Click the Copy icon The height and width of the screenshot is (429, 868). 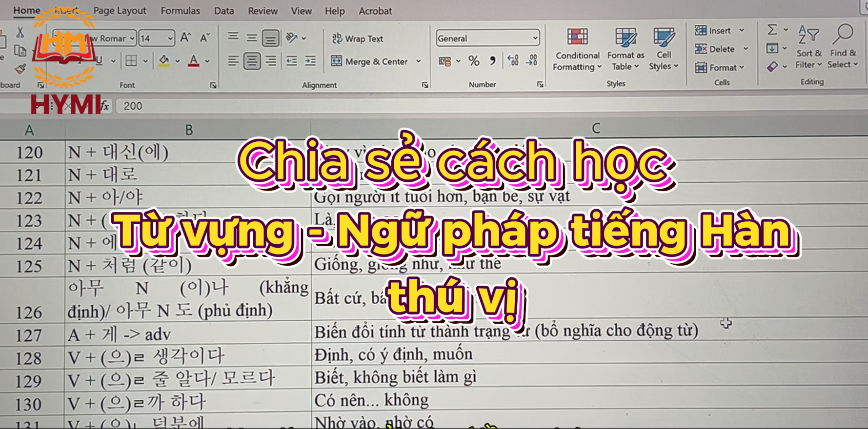tap(20, 50)
